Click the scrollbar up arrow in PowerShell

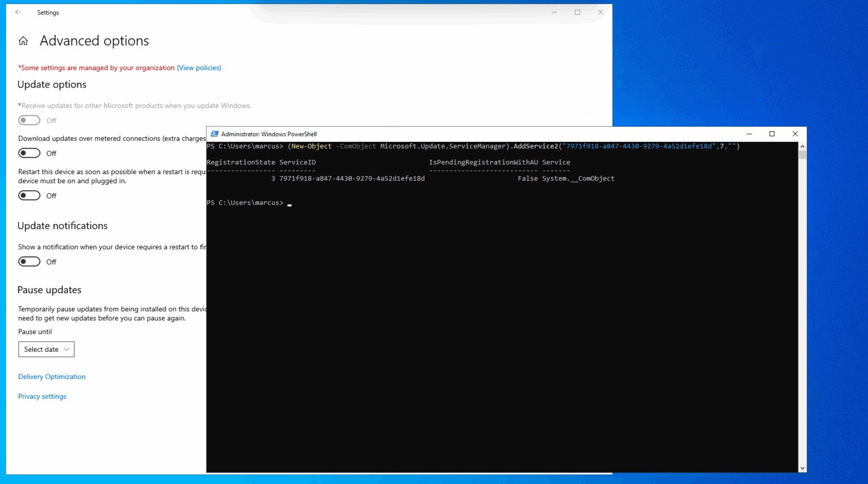click(802, 145)
